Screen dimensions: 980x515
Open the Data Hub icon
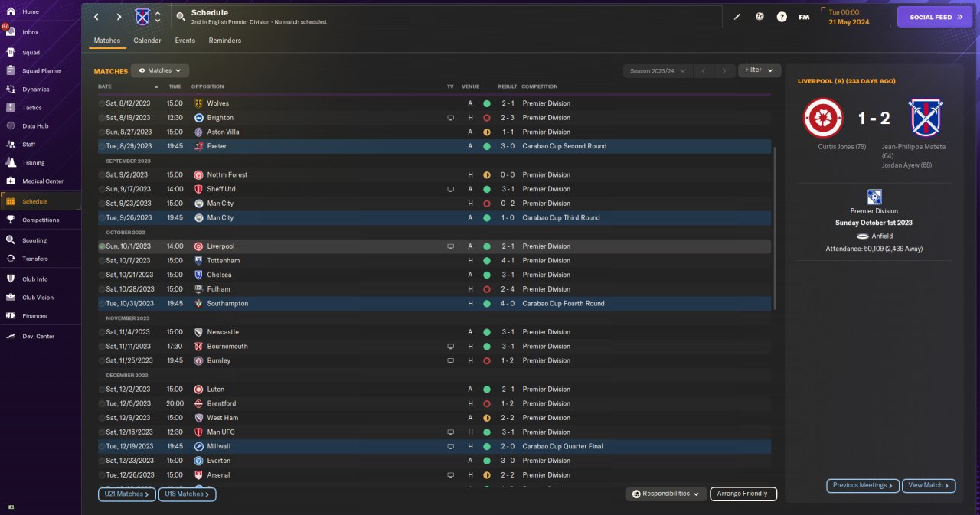(11, 125)
